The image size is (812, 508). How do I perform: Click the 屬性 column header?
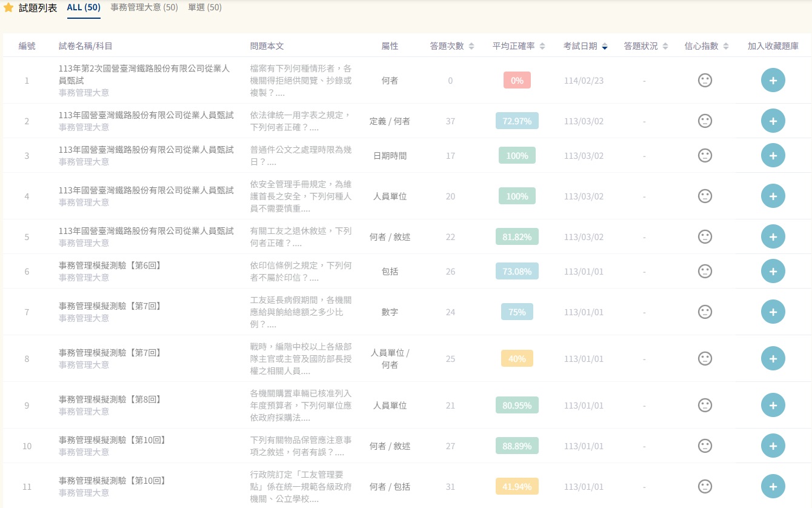(390, 46)
